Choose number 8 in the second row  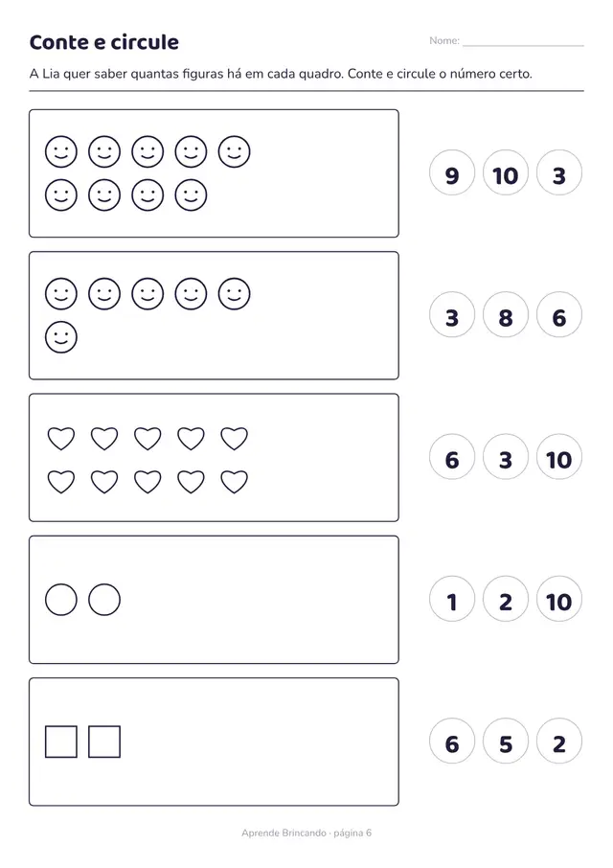[506, 315]
